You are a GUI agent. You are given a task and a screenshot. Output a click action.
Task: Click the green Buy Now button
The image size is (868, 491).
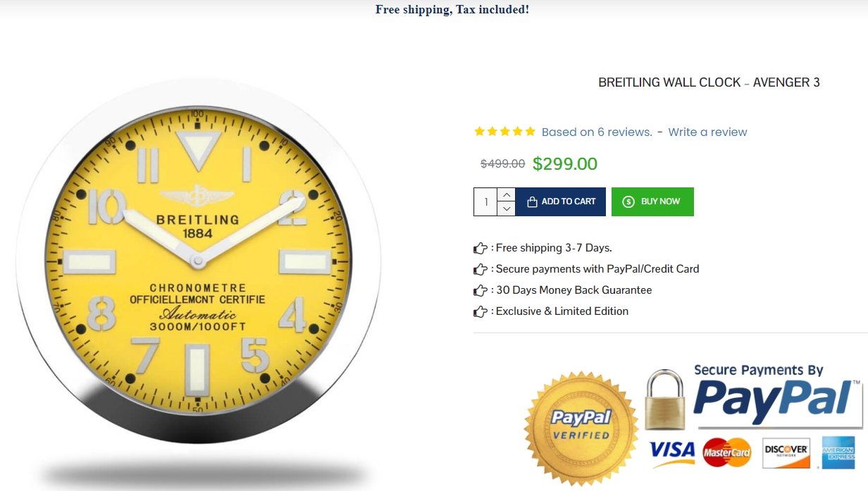click(652, 201)
